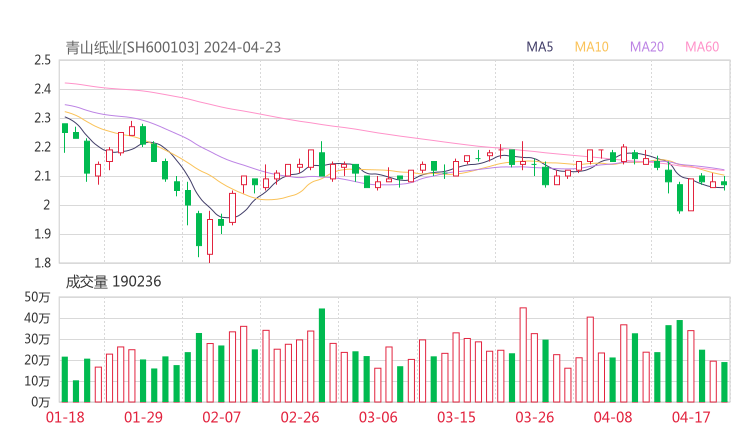This screenshot has width=740, height=440.
Task: Click the 2.4 price axis label
Action: coord(42,89)
